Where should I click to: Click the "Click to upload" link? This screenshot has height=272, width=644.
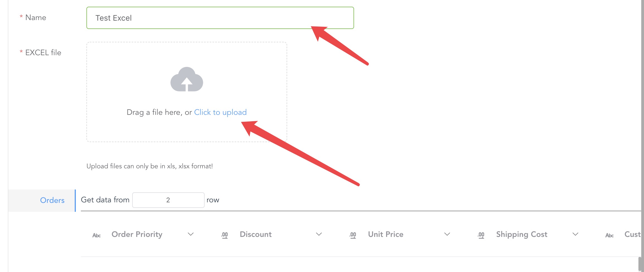pos(220,112)
